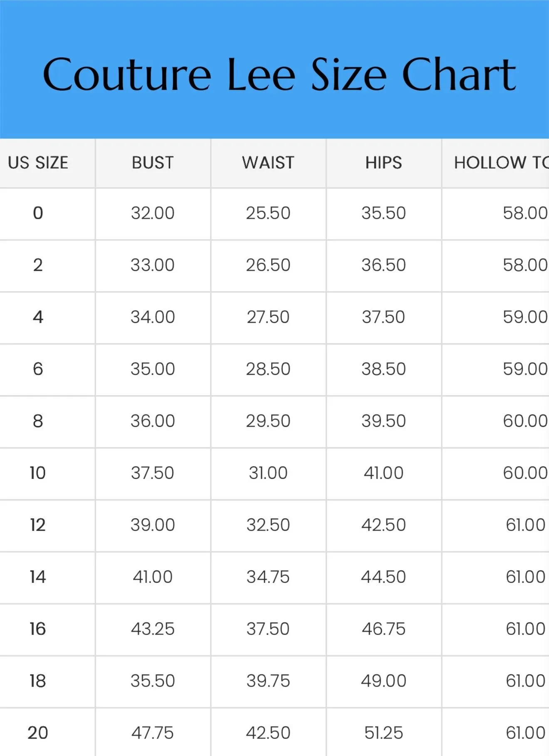The image size is (549, 756).
Task: Click the Couture Lee Size Chart title
Action: [279, 75]
